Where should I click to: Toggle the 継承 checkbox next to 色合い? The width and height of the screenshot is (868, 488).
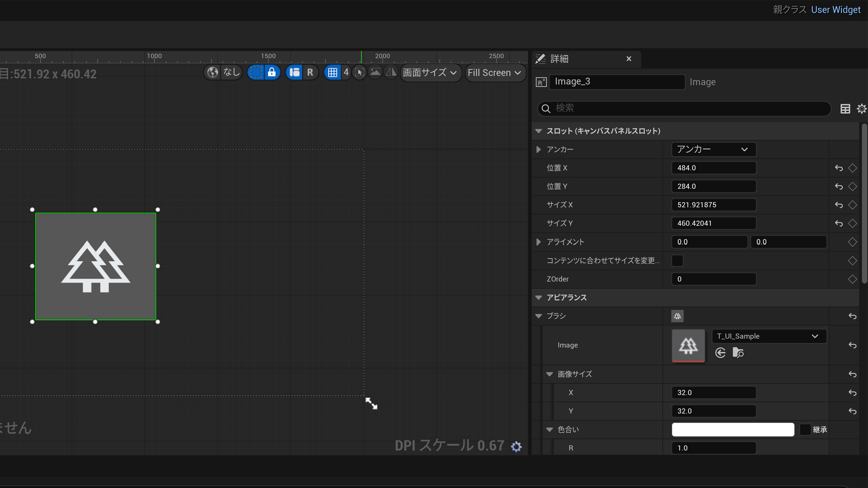[x=804, y=429]
